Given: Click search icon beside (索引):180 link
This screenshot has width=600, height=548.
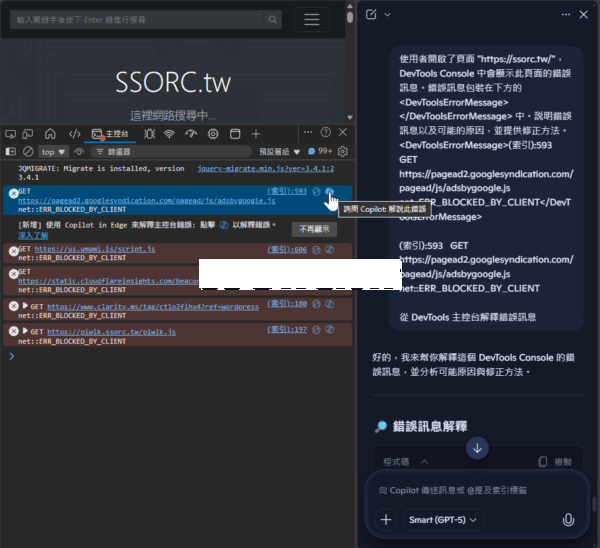Looking at the screenshot, I should pos(316,304).
